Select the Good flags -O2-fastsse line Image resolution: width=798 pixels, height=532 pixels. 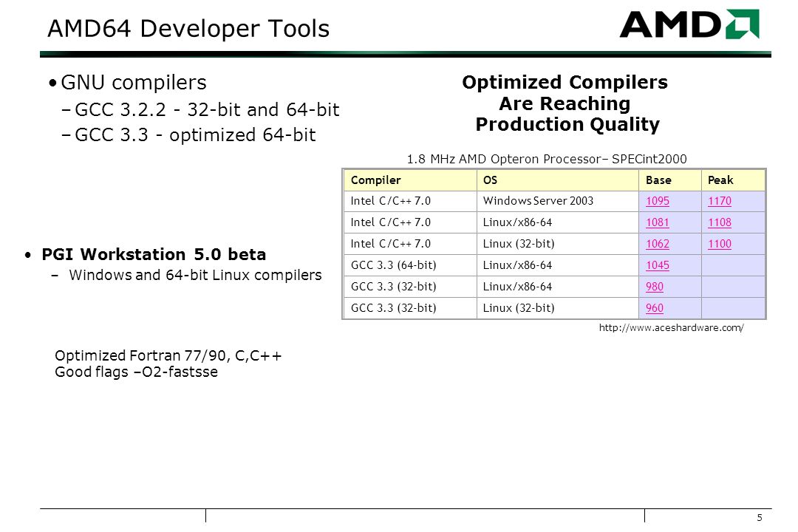(x=136, y=372)
